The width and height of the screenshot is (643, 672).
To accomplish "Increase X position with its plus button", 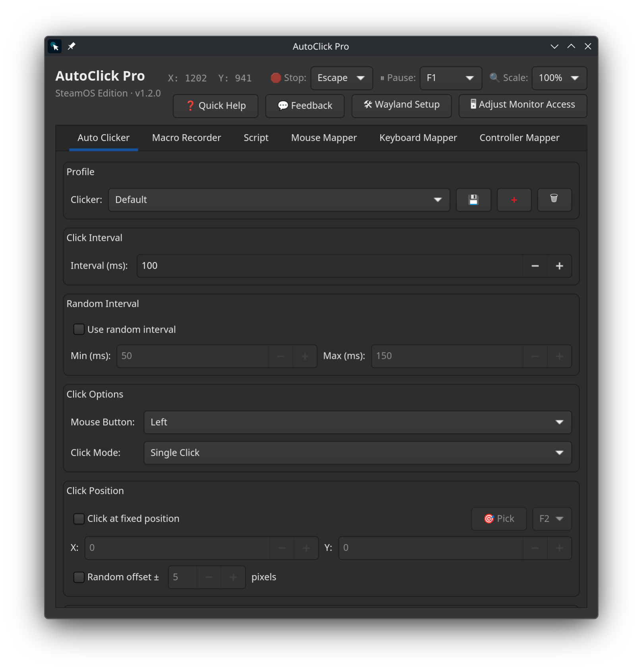I will click(306, 548).
